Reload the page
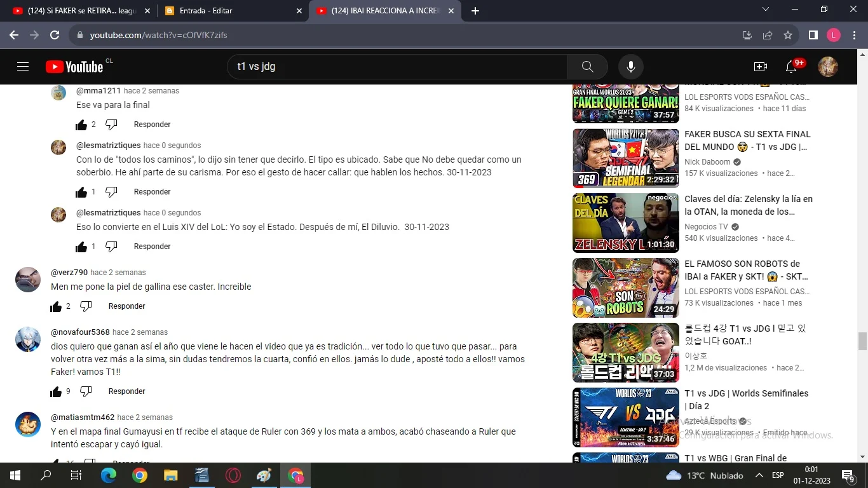Screen dimensions: 868x488 pyautogui.click(x=55, y=35)
